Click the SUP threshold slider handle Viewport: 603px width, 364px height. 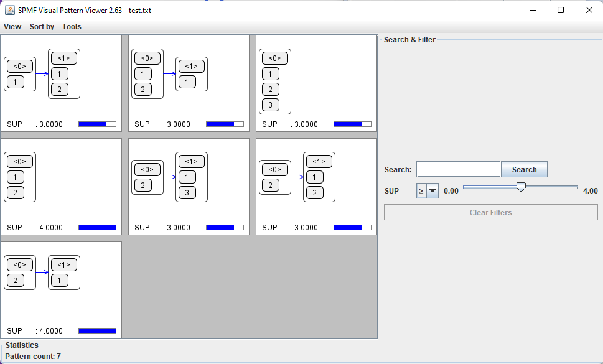[521, 187]
